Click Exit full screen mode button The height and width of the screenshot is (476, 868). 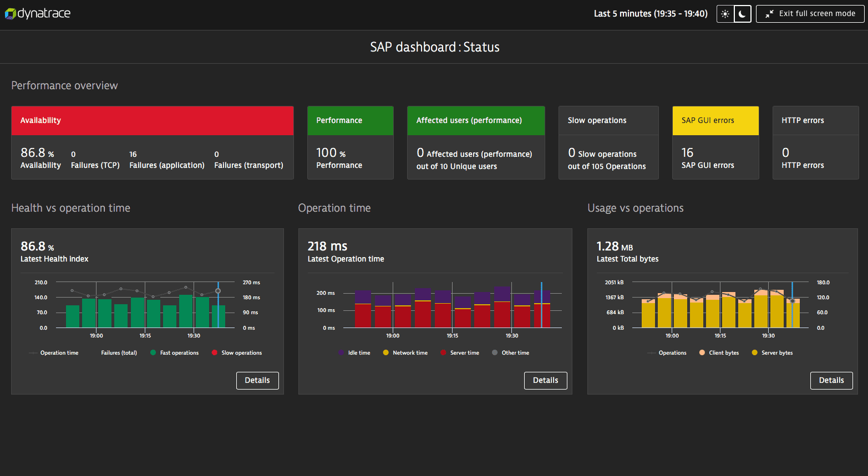[x=810, y=14]
